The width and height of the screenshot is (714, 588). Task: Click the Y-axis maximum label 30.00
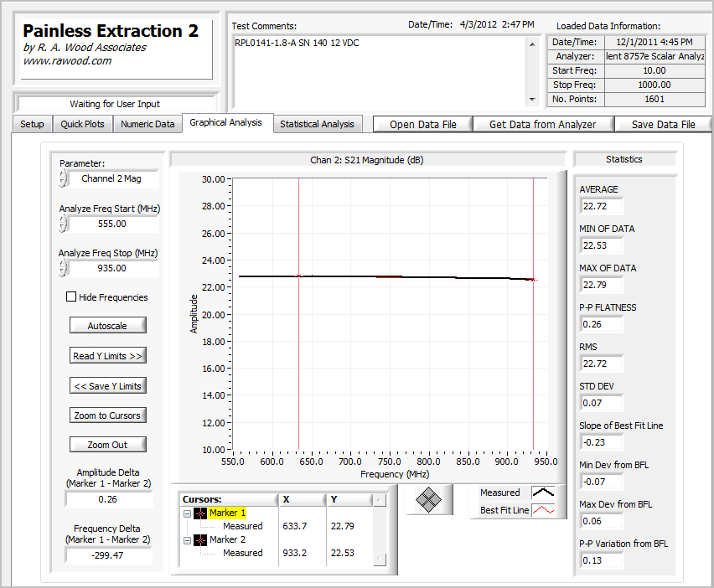214,179
